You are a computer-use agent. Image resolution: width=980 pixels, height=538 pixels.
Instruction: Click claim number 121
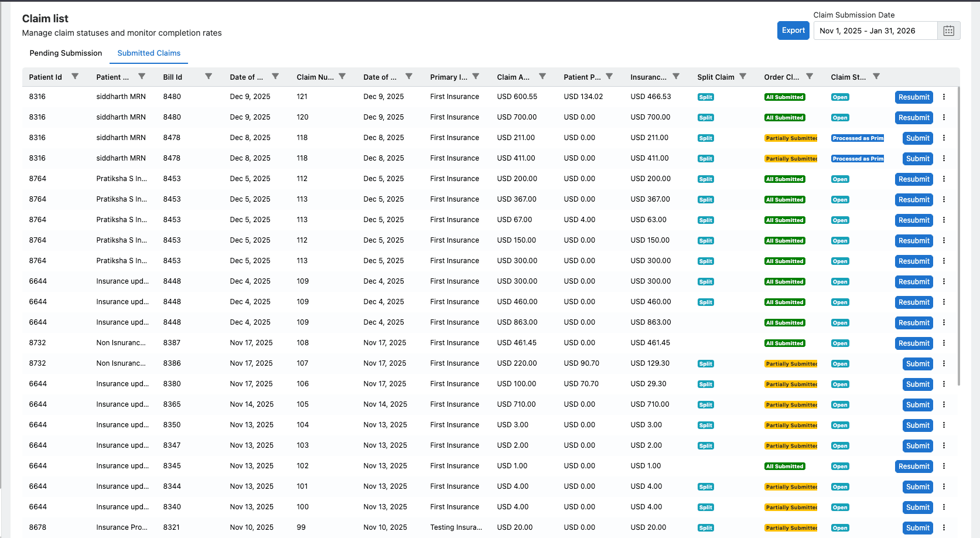coord(302,97)
